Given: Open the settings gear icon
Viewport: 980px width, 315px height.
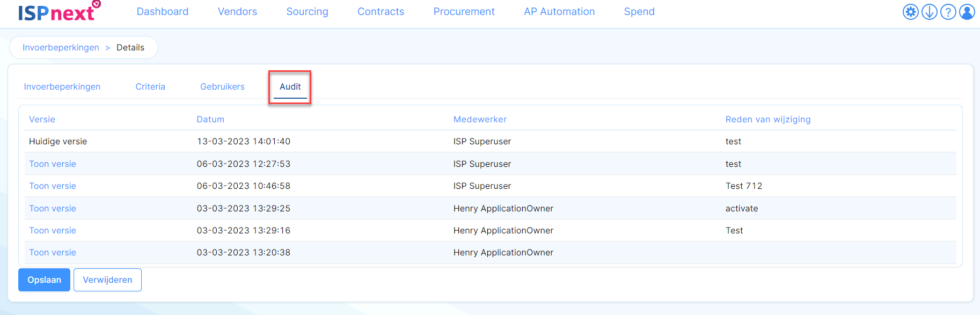Looking at the screenshot, I should [x=910, y=12].
